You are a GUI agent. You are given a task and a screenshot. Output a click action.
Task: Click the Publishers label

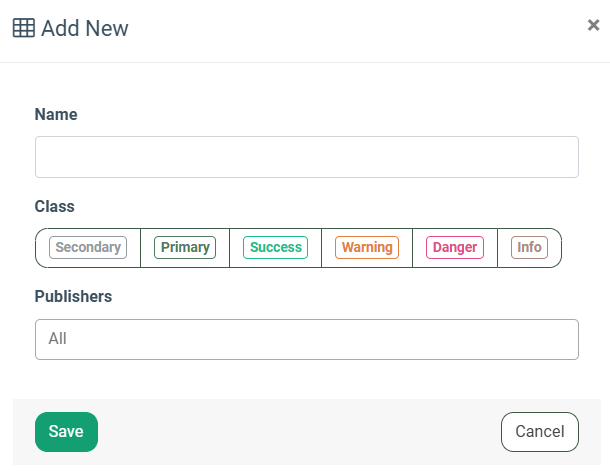[x=73, y=296]
